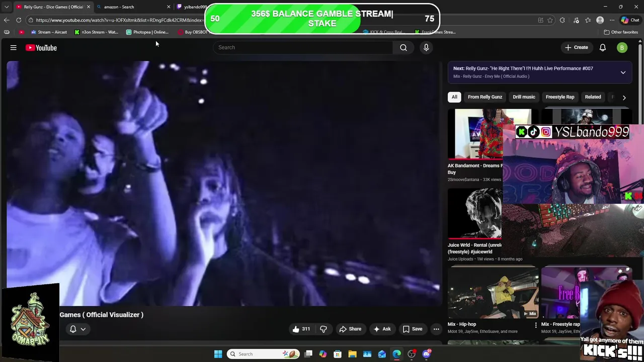Select the Freestyle Rap chip
Screen dimensions: 644x362
560,97
